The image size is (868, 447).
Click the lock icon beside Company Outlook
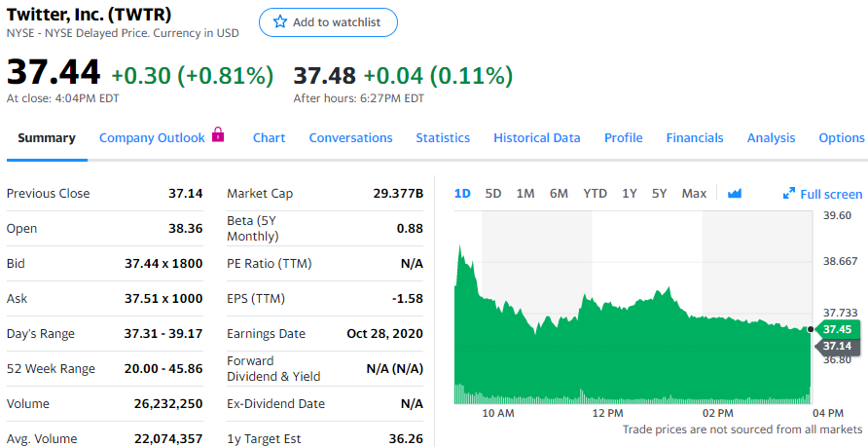click(x=218, y=134)
